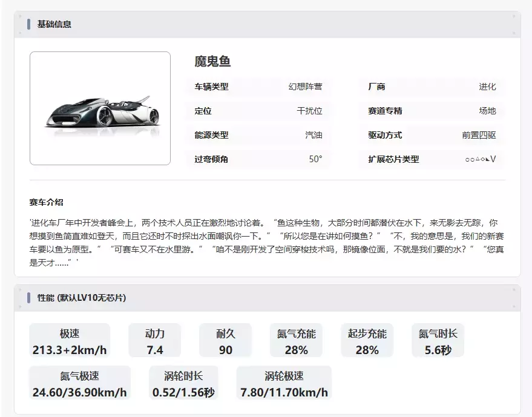Click the 起步充能 28% stat card
Viewport: 532px width, 417px height.
(x=367, y=341)
